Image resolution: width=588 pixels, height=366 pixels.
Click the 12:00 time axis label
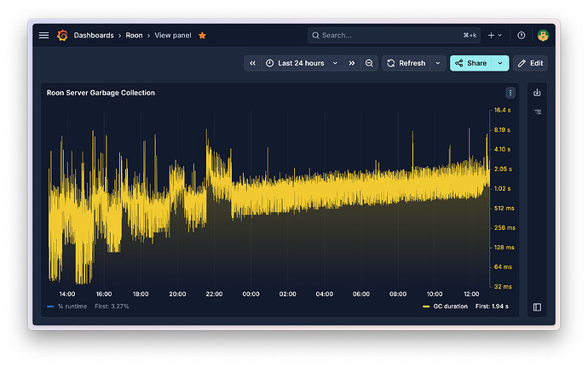pyautogui.click(x=471, y=294)
